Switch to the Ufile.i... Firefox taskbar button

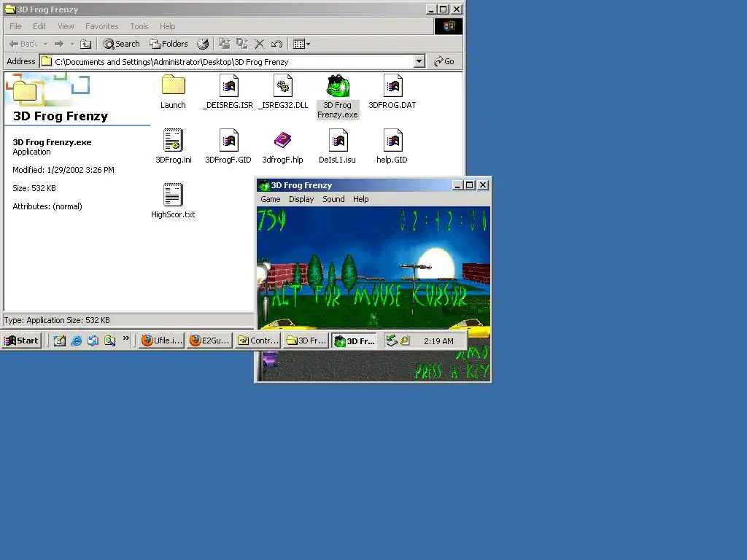161,341
